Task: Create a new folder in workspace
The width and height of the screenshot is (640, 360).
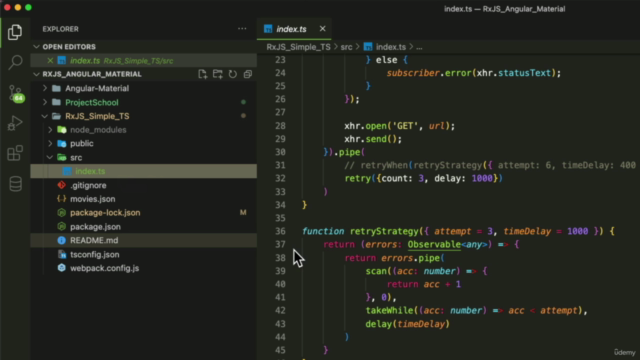Action: pyautogui.click(x=218, y=74)
